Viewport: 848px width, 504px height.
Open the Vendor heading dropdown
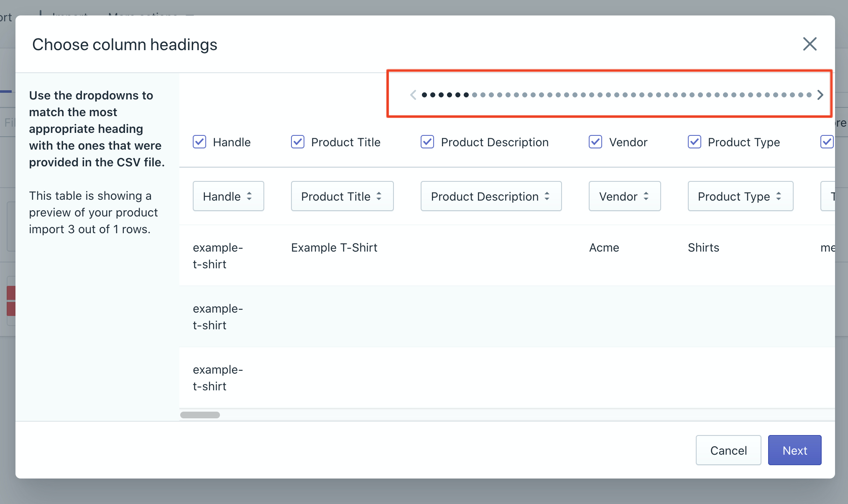click(624, 196)
